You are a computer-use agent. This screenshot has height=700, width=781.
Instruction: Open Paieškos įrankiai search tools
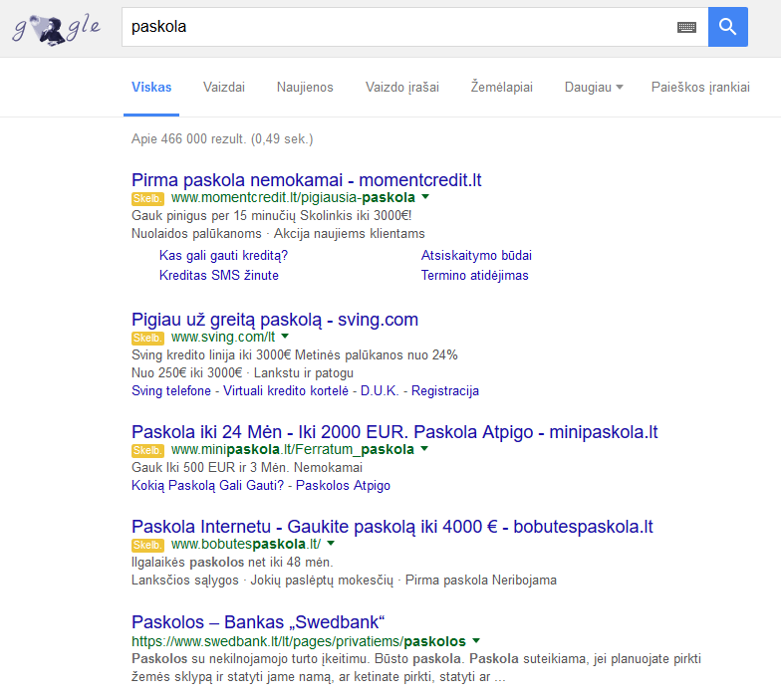tap(700, 88)
